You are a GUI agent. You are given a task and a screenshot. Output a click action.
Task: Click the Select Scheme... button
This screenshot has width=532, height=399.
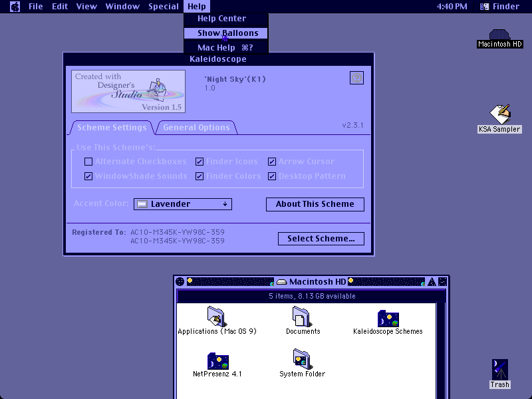[321, 239]
